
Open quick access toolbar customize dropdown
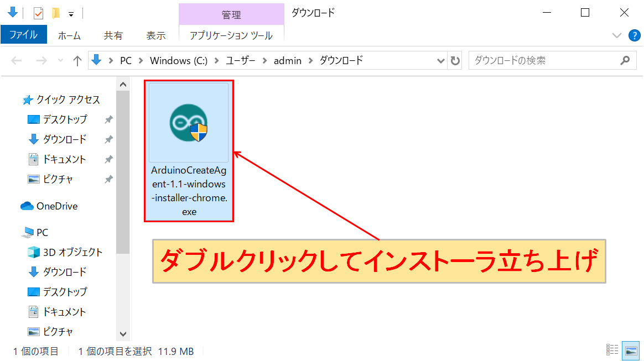[71, 13]
